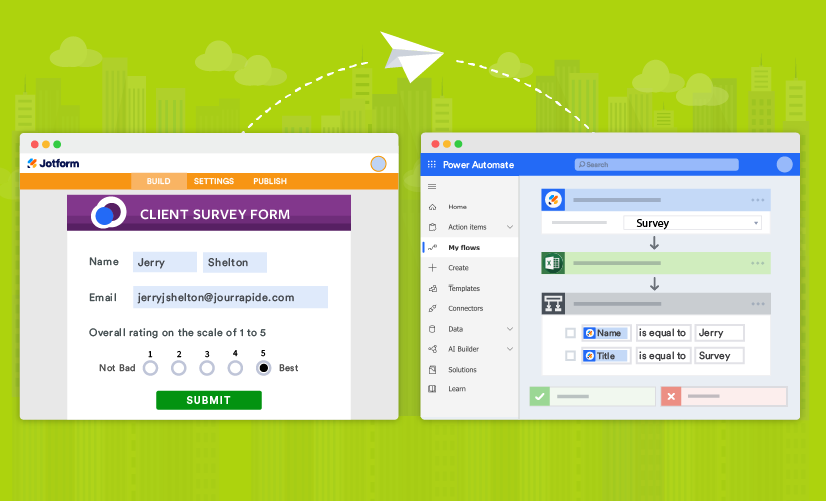Click the Power Automate search box

point(656,164)
